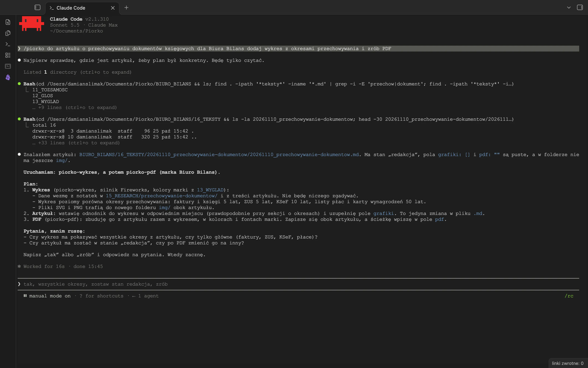Image resolution: width=588 pixels, height=368 pixels.
Task: Open the copy files sidebar icon
Action: pyautogui.click(x=8, y=33)
